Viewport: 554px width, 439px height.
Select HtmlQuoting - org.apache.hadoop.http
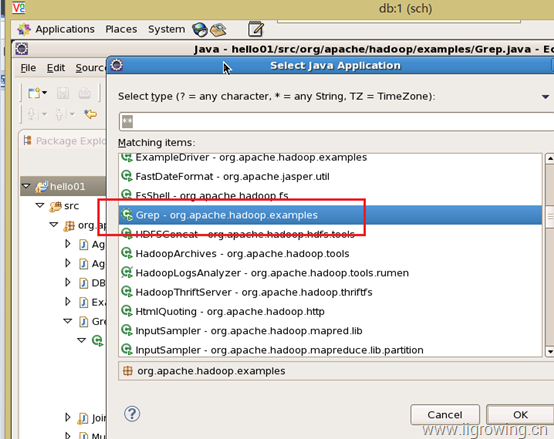point(330,311)
